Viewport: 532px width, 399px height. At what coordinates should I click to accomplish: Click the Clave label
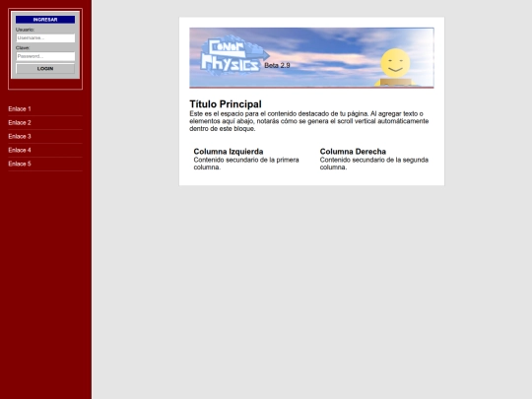[23, 48]
